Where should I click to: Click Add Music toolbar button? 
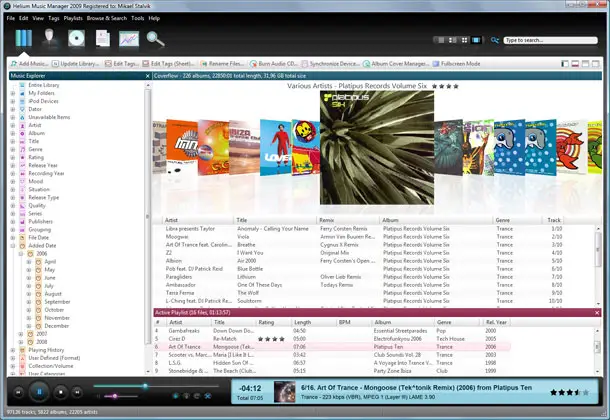click(x=29, y=64)
